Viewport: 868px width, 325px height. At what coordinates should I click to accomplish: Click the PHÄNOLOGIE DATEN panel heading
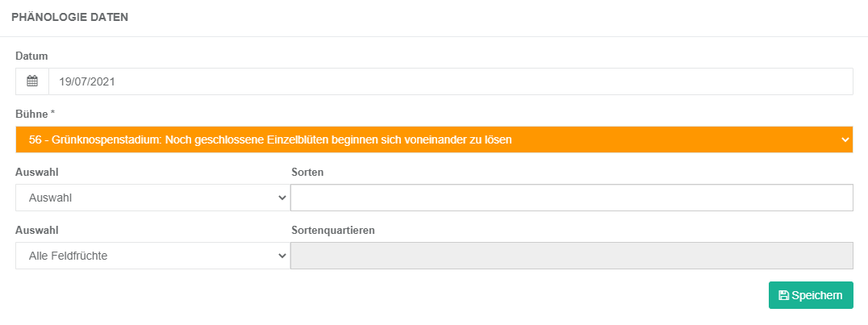click(x=69, y=17)
